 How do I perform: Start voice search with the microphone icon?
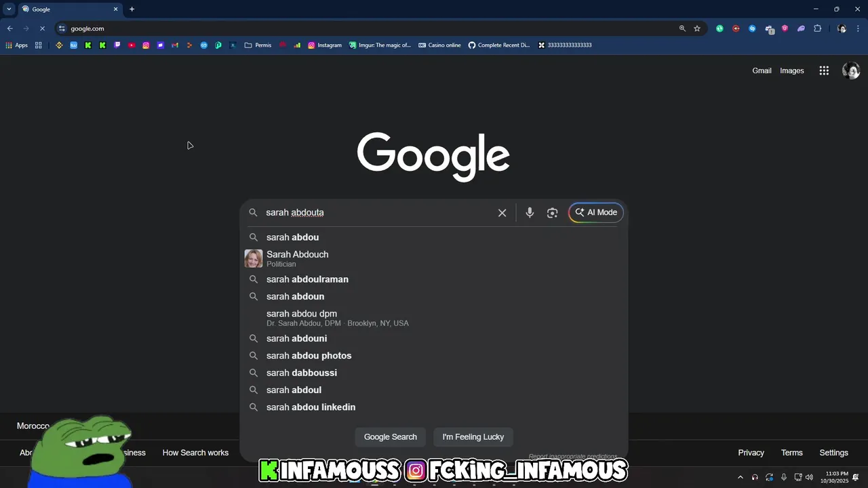530,213
